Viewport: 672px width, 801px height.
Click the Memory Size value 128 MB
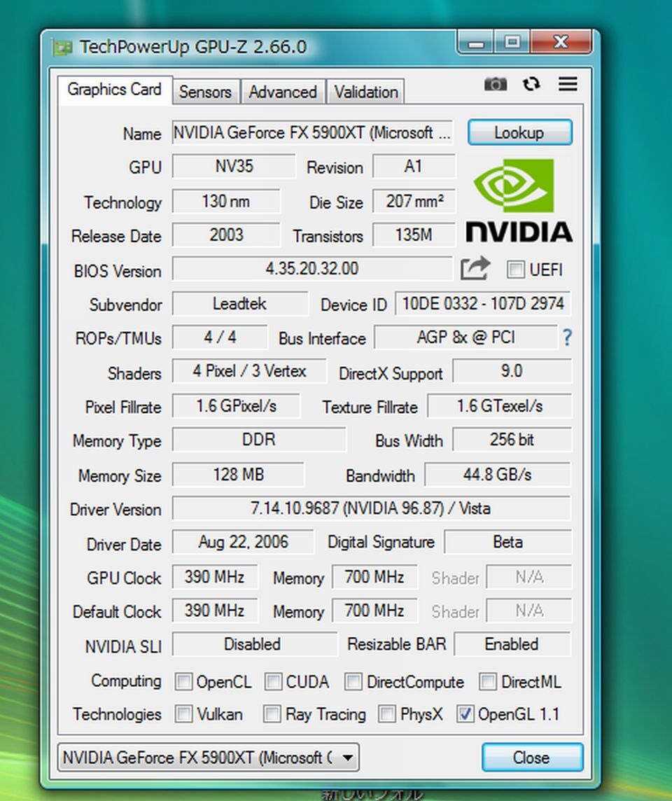pos(239,475)
